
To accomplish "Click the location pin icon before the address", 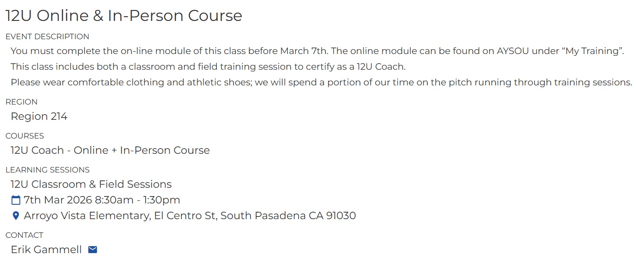I will [16, 216].
